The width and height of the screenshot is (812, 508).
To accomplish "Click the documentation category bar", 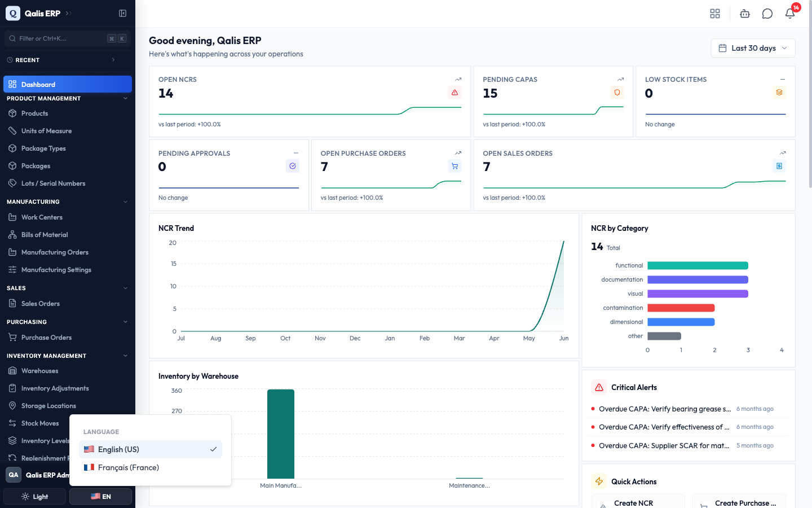I will coord(698,279).
